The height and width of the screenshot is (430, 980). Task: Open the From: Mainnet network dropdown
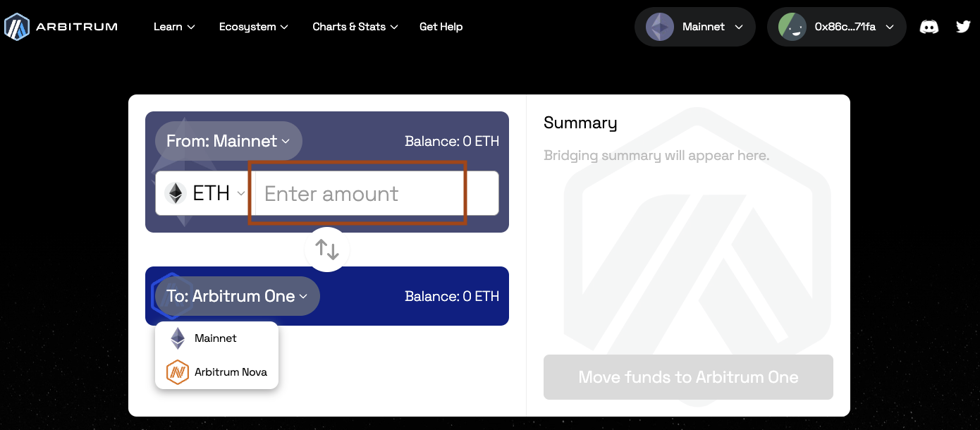pyautogui.click(x=228, y=140)
